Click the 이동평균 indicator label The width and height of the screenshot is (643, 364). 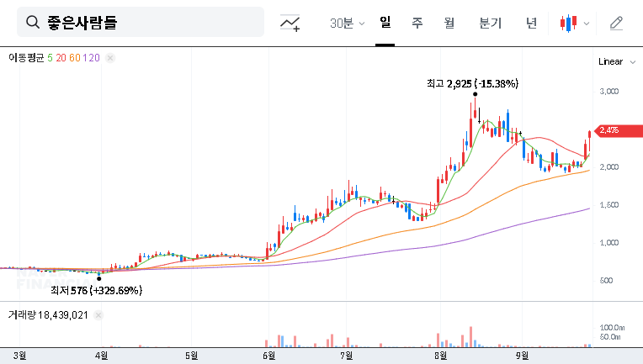coord(26,58)
